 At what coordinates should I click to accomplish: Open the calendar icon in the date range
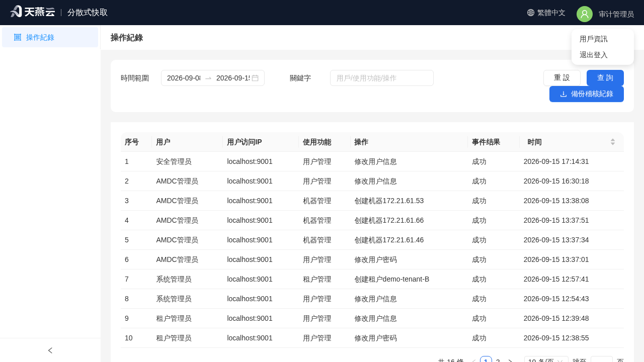click(x=255, y=78)
